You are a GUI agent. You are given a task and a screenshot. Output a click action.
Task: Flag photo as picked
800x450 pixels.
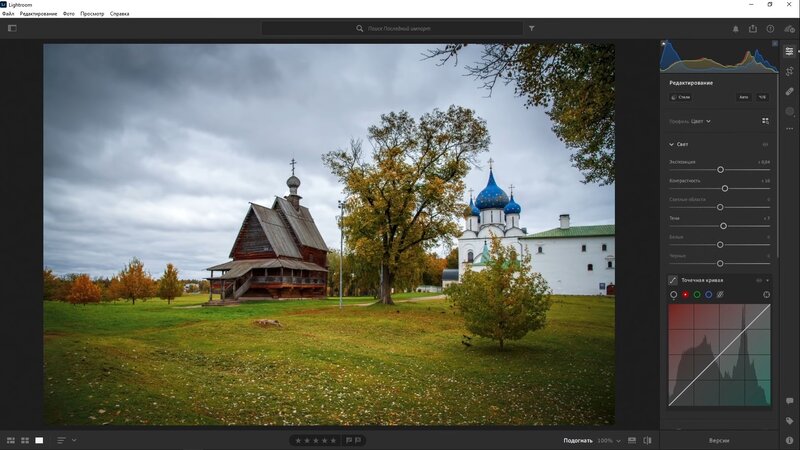coord(349,440)
